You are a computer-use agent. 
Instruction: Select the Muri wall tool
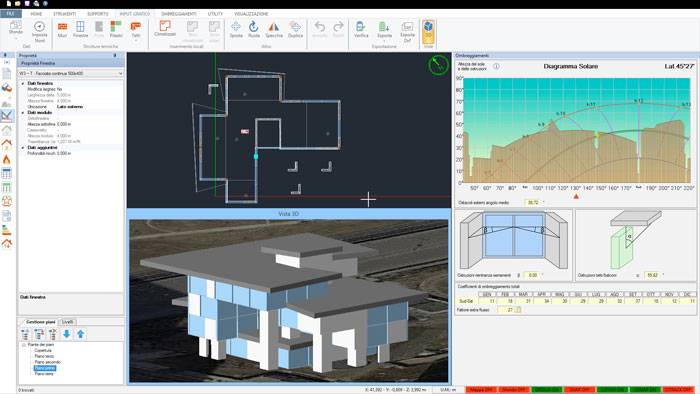click(62, 30)
